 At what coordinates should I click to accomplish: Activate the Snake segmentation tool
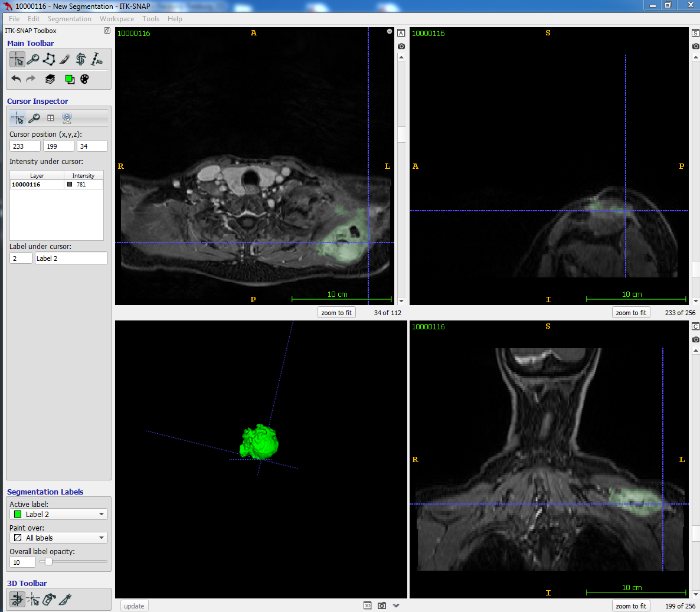tap(81, 59)
